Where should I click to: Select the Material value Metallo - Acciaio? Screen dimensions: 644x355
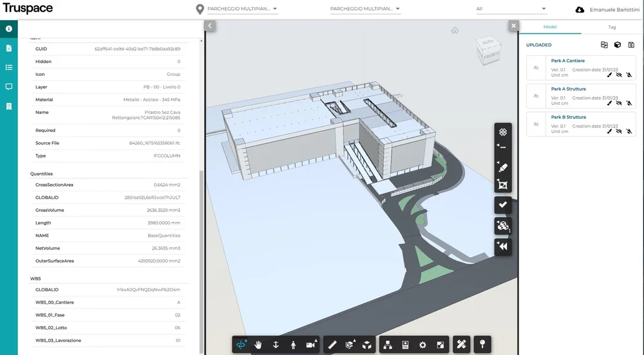click(151, 100)
